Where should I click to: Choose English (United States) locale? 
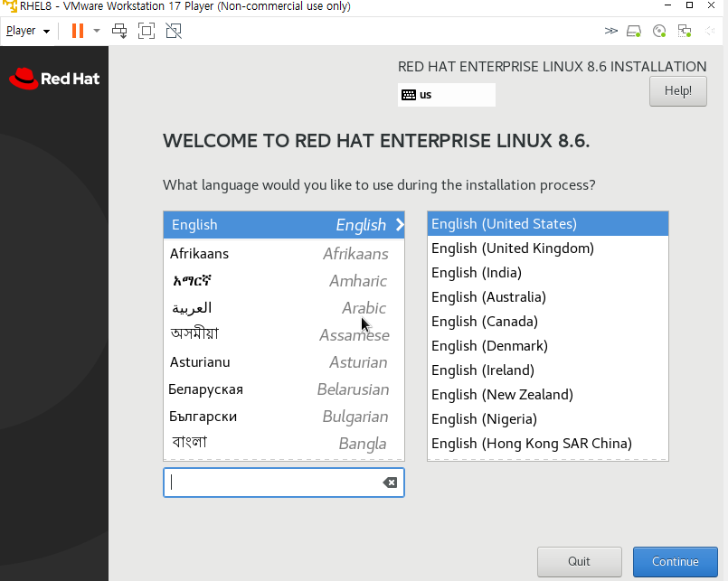pyautogui.click(x=548, y=224)
